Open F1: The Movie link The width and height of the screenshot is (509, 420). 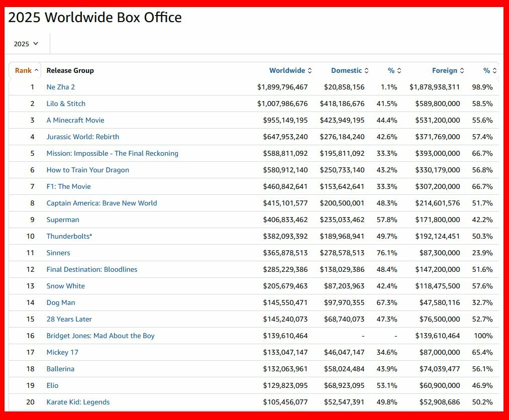(68, 186)
